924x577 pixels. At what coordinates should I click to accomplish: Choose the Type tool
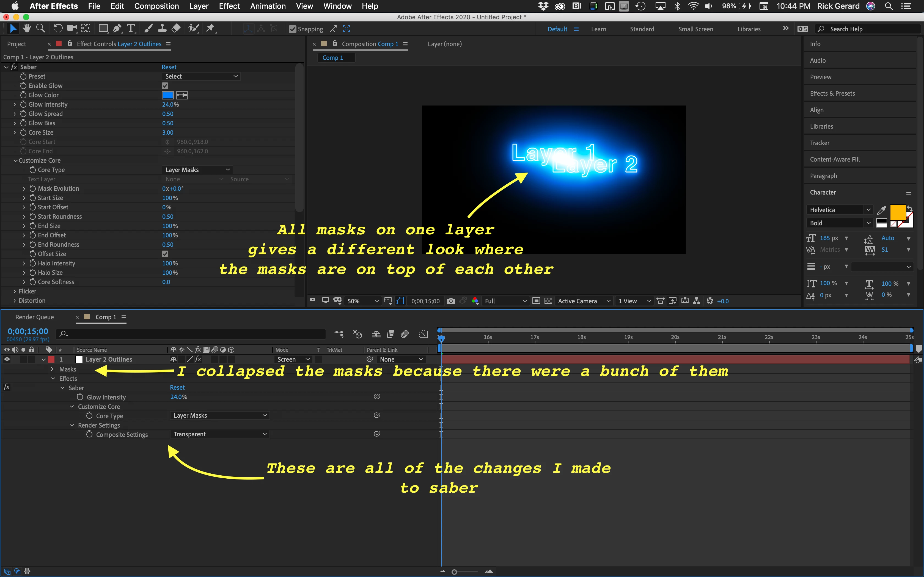click(x=131, y=28)
